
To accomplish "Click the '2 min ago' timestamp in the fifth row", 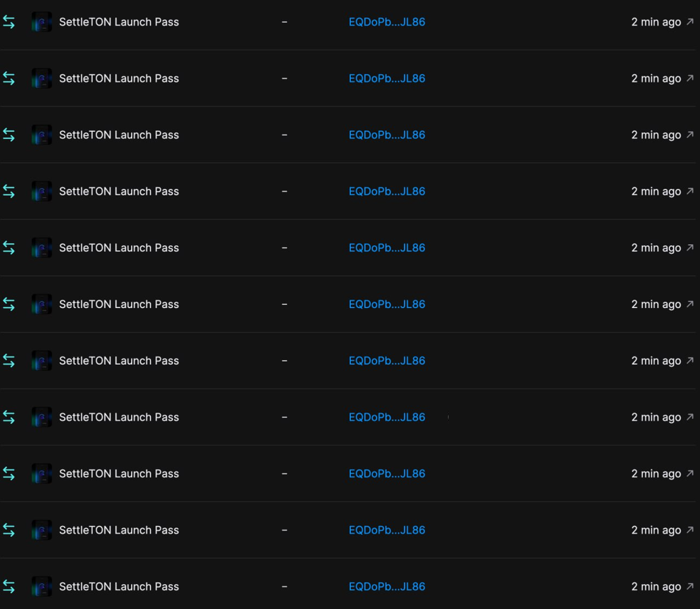I will 656,247.
